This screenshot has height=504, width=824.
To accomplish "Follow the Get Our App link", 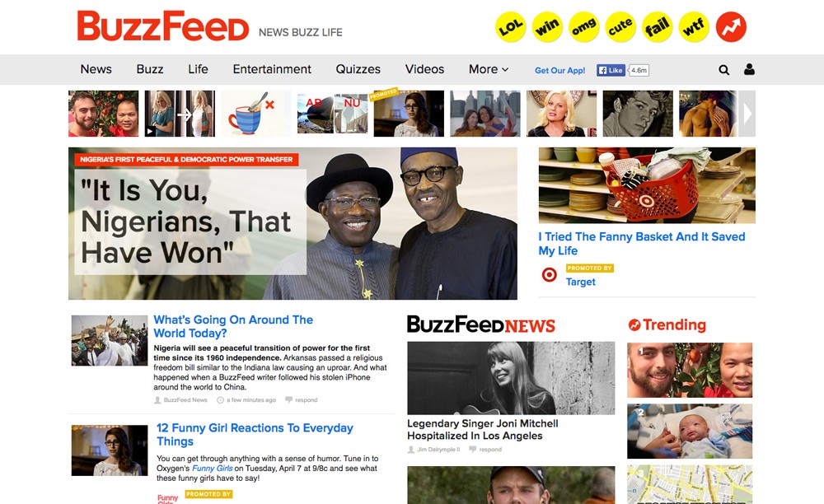I will point(559,70).
